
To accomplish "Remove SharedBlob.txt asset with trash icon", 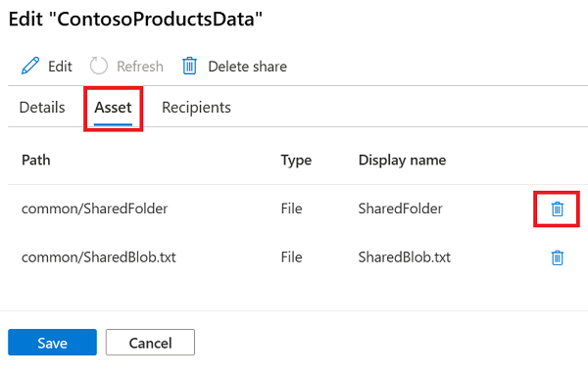I will click(x=558, y=257).
